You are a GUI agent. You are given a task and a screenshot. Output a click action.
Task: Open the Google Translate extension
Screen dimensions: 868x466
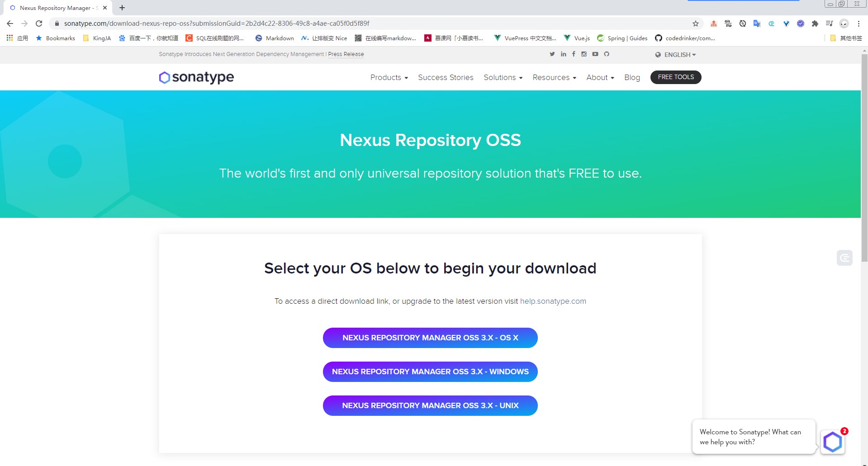757,24
